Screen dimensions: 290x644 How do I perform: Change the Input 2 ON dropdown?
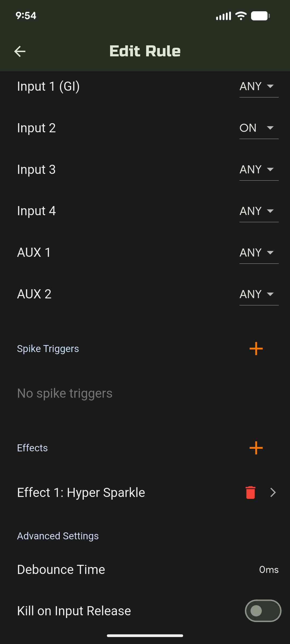click(259, 128)
